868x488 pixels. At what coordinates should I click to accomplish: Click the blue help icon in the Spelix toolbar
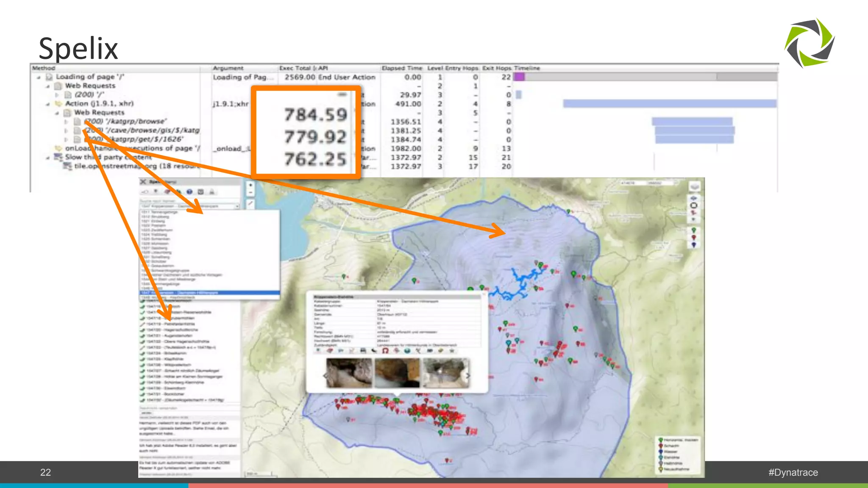[189, 192]
